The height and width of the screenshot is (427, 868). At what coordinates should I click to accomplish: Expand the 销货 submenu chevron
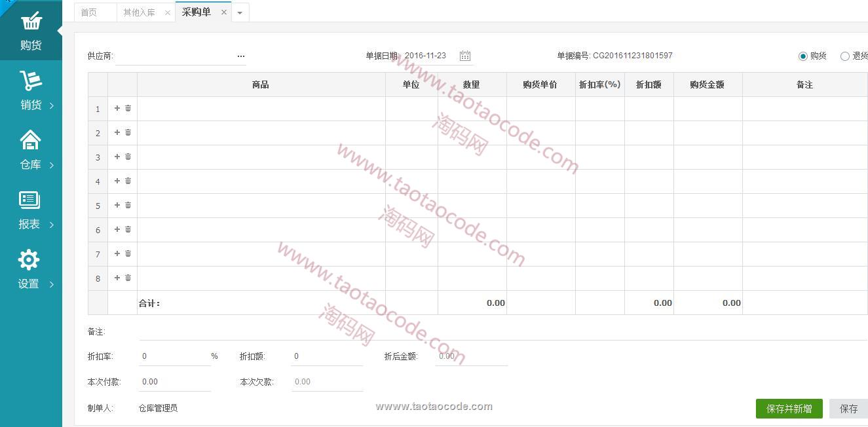52,105
